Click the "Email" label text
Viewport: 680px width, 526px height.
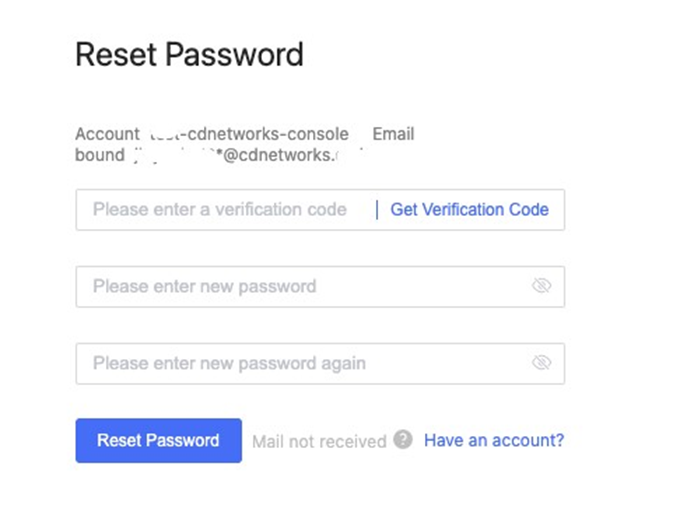tap(393, 134)
